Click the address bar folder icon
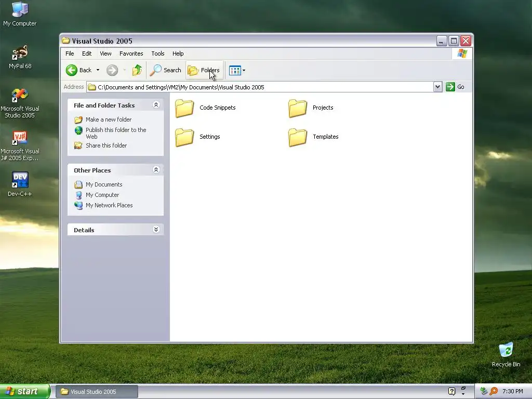The height and width of the screenshot is (399, 532). pyautogui.click(x=91, y=87)
